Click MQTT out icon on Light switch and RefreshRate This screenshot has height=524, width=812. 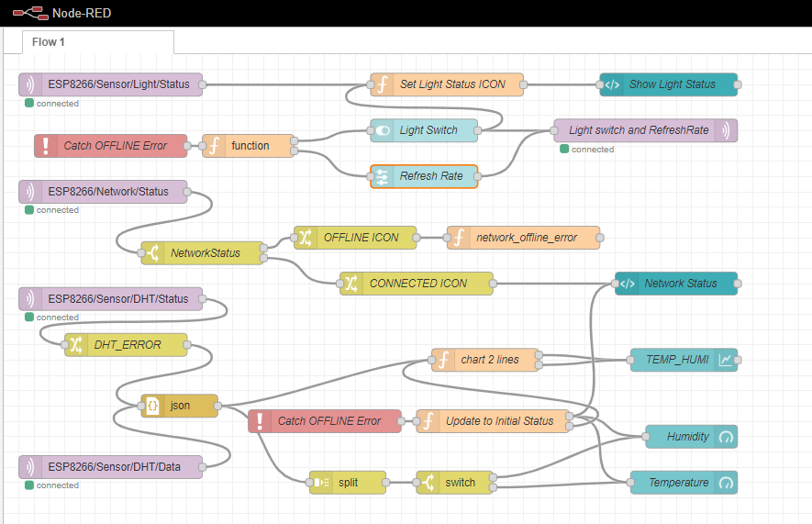(x=726, y=130)
